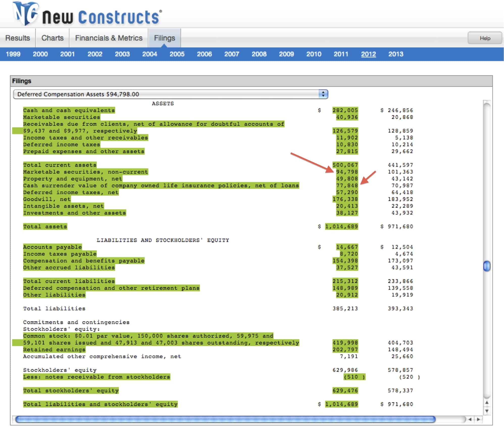Click the 'Total liabilities' label
Viewport: 504px width, 427px height.
(54, 308)
